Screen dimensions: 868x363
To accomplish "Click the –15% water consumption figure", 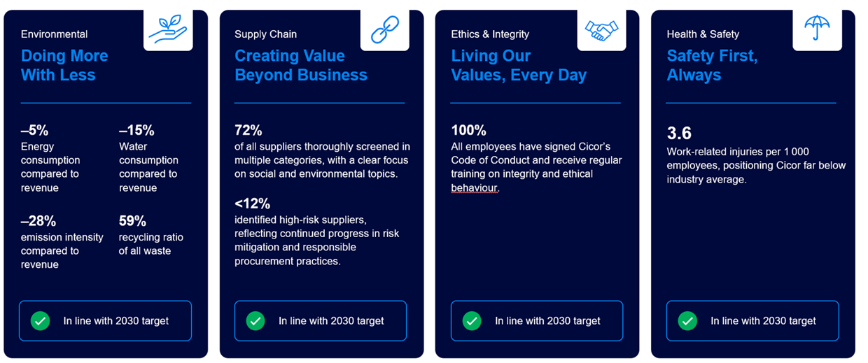I will pyautogui.click(x=136, y=130).
